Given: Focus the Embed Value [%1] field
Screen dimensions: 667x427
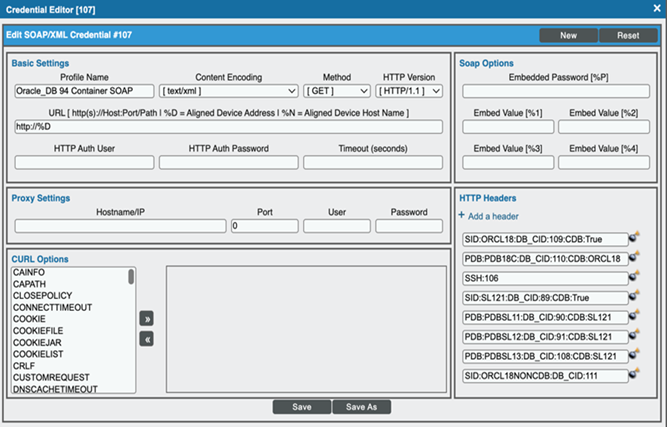Looking at the screenshot, I should pos(508,127).
